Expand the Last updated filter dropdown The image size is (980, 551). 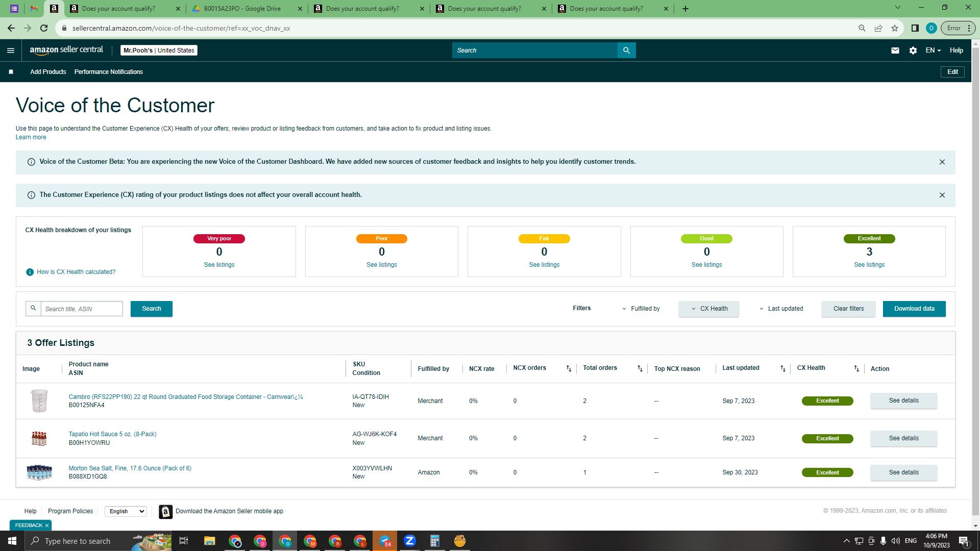coord(781,309)
